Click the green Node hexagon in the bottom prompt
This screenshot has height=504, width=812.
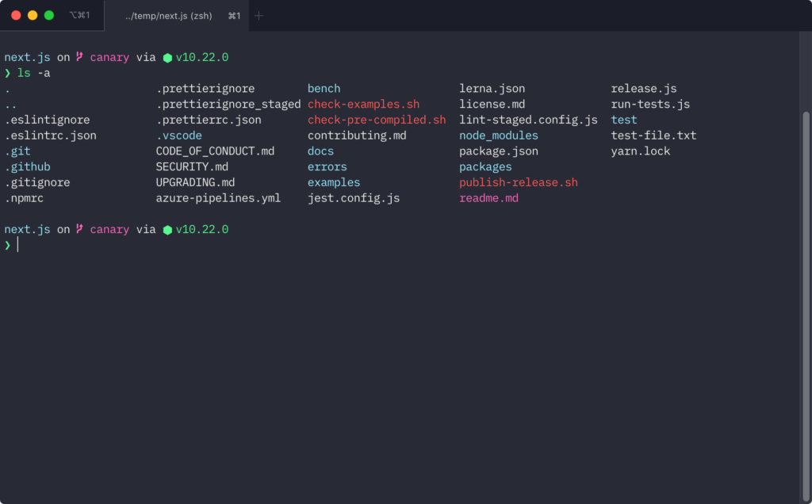click(167, 230)
